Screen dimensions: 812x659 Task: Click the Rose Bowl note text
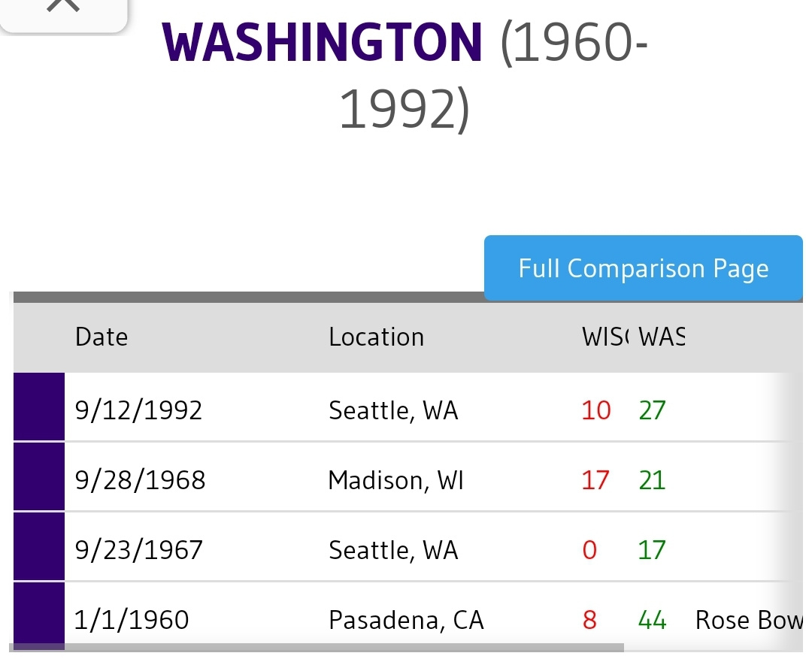click(748, 620)
